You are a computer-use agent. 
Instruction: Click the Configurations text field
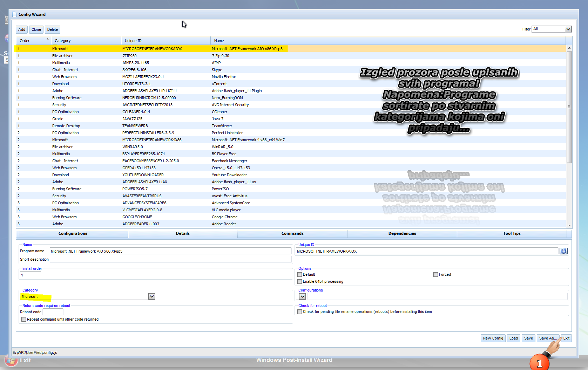[x=437, y=296]
